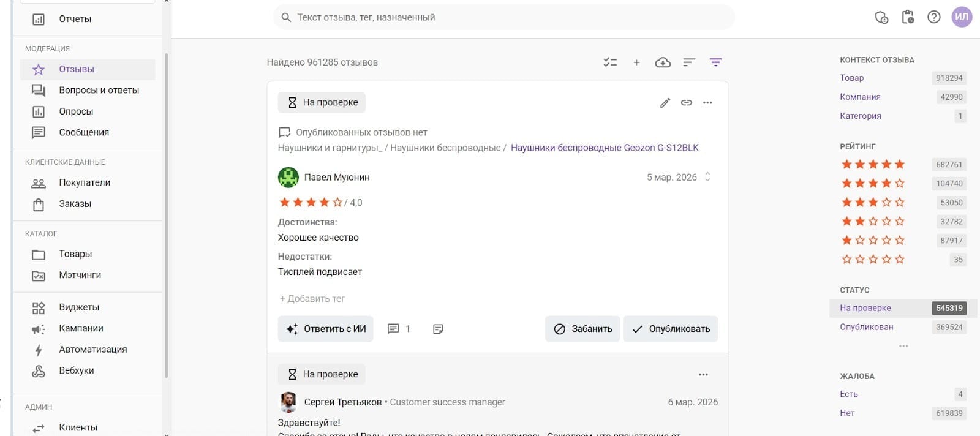Image resolution: width=980 pixels, height=436 pixels.
Task: Click the multi-select checklist icon
Action: [610, 62]
